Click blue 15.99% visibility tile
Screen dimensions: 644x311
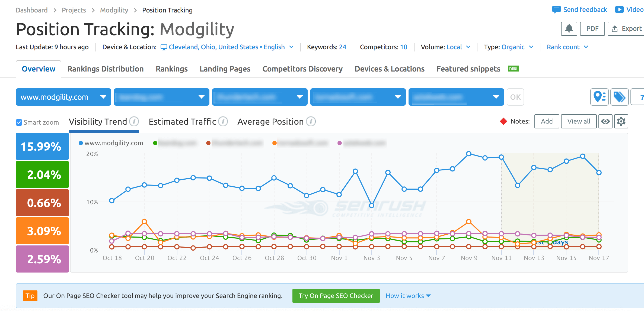coord(42,146)
